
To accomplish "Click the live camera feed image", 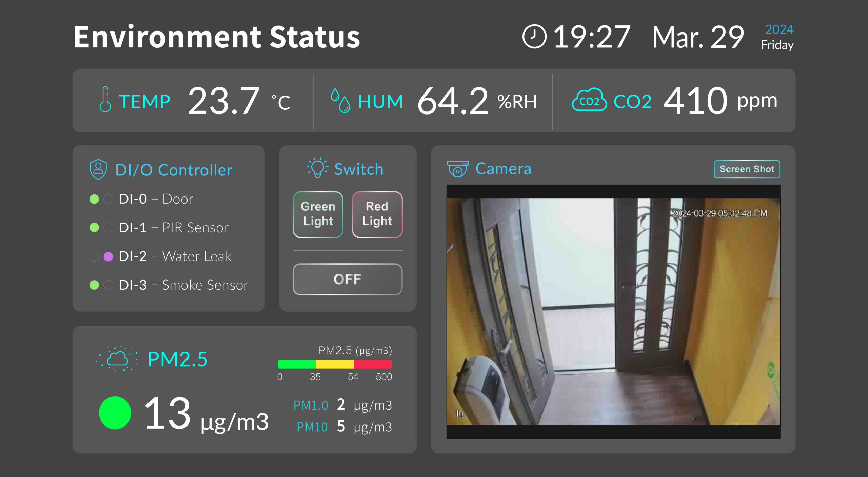I will coord(613,312).
